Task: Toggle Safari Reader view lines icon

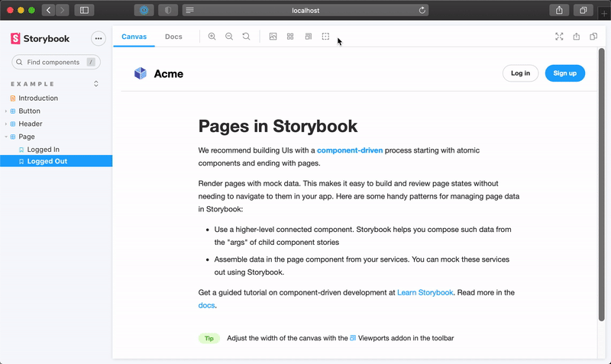Action: pos(189,11)
